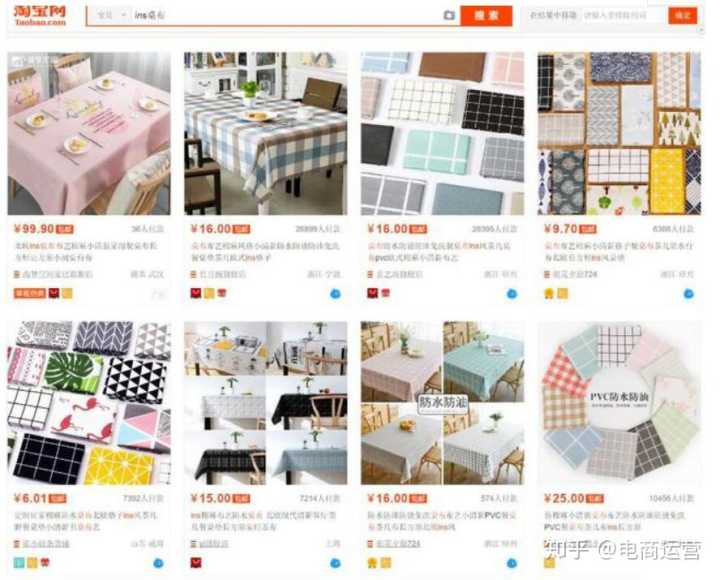Click the shop icon beside the ¥15.00 item's store name
Image resolution: width=720 pixels, height=580 pixels.
pos(193,544)
